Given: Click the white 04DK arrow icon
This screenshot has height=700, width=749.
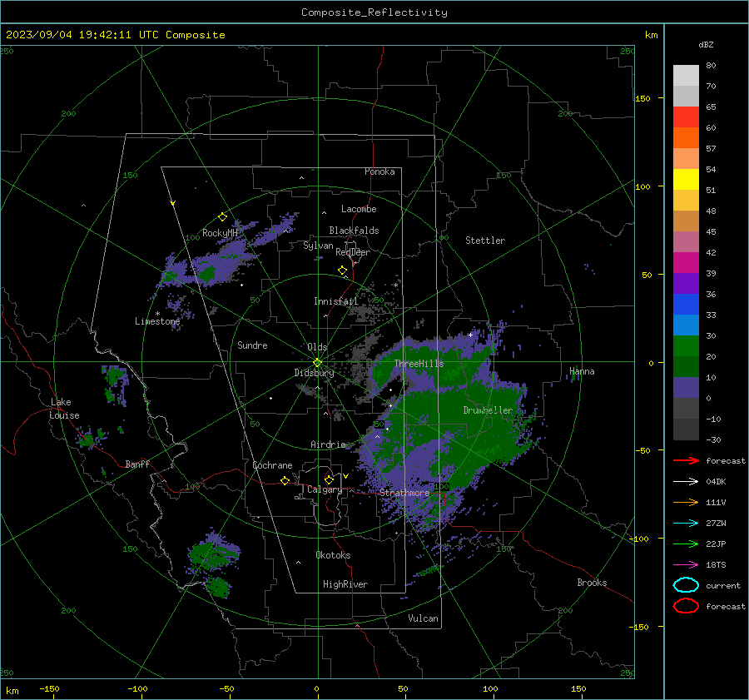Looking at the screenshot, I should [x=686, y=482].
